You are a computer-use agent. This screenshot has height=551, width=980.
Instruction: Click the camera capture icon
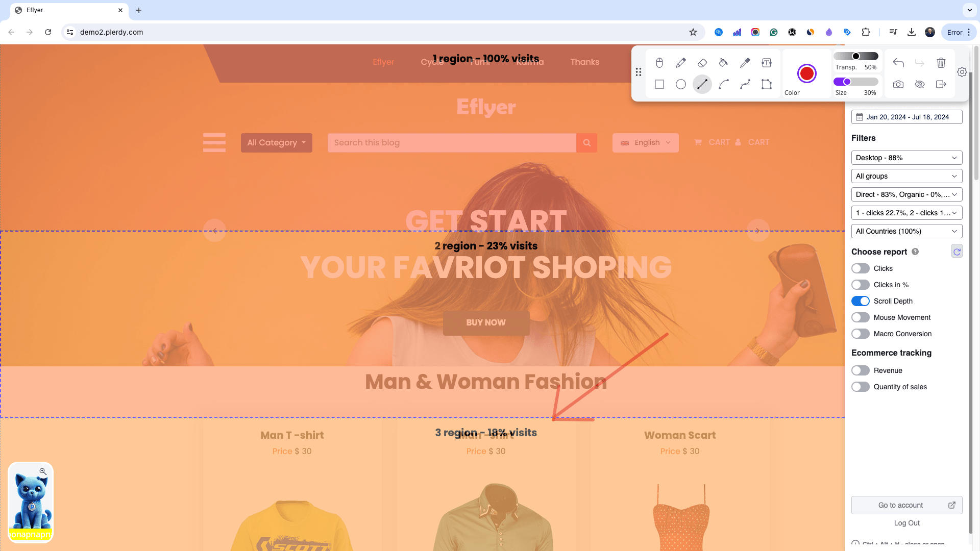point(898,84)
